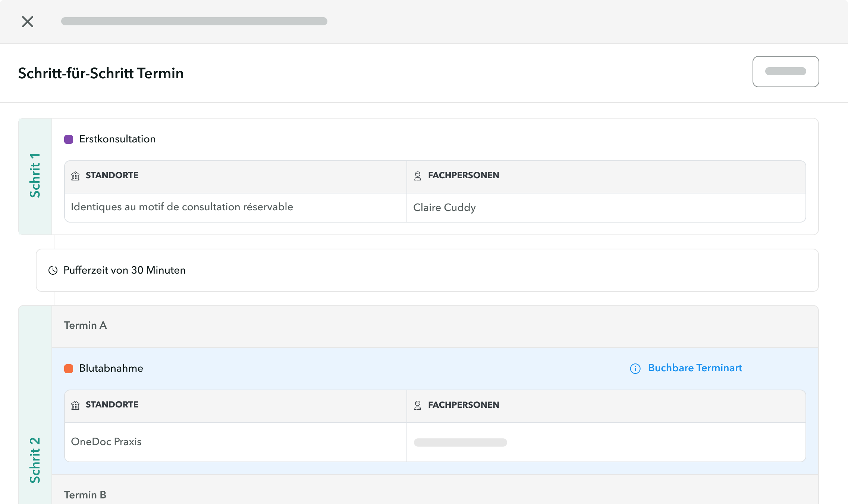Click the OneDoc Praxis Standorte cell
The width and height of the screenshot is (848, 504).
point(106,442)
